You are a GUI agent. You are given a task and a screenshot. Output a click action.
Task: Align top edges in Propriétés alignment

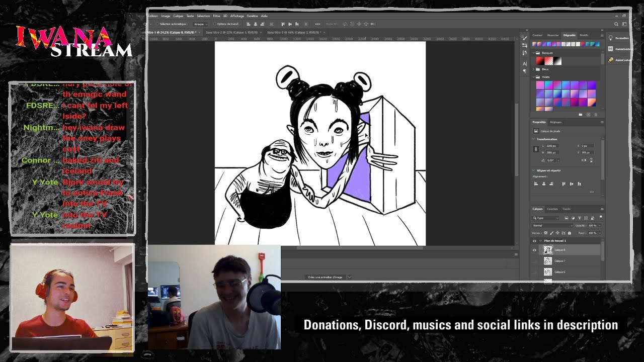pos(563,184)
